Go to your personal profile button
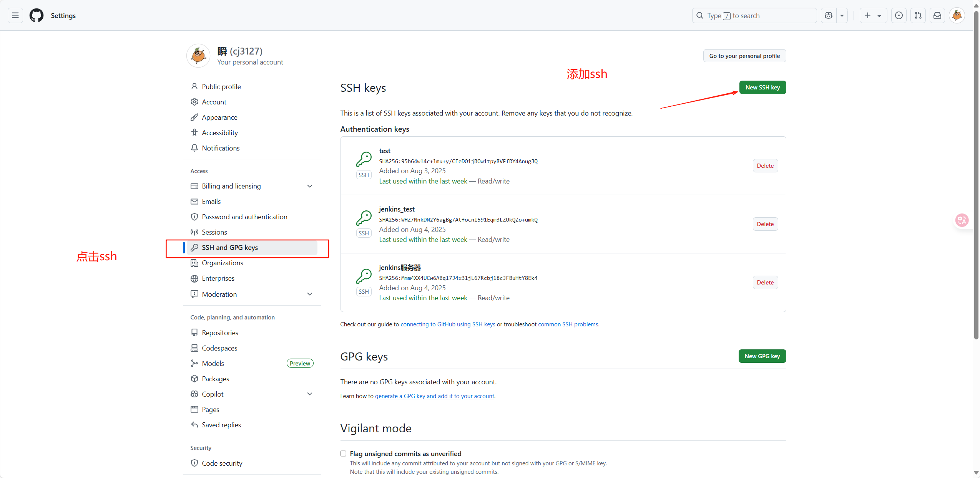The width and height of the screenshot is (980, 478). coord(744,56)
